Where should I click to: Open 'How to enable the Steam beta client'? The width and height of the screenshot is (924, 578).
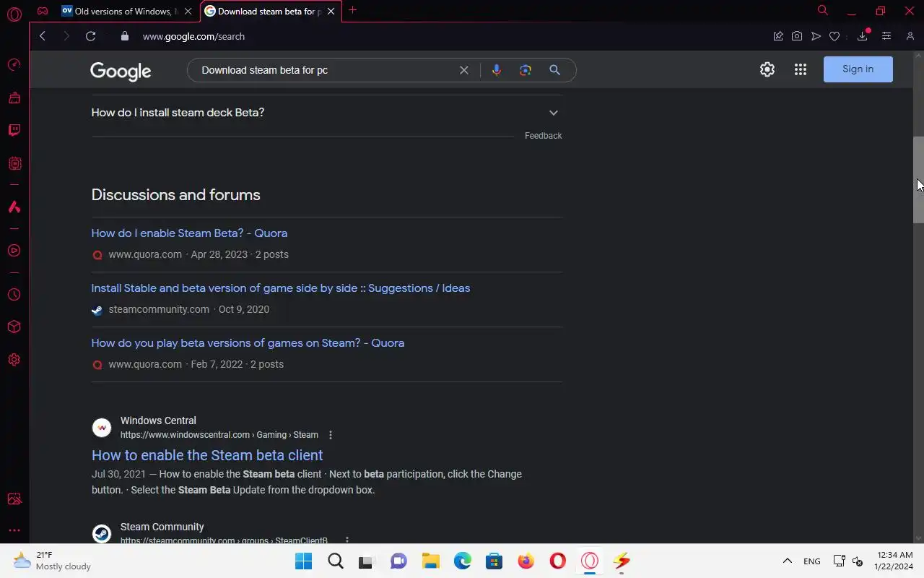click(207, 455)
